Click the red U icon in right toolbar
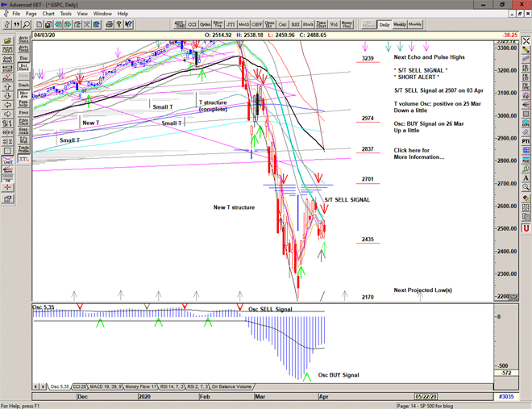This screenshot has width=532, height=409. [x=526, y=228]
